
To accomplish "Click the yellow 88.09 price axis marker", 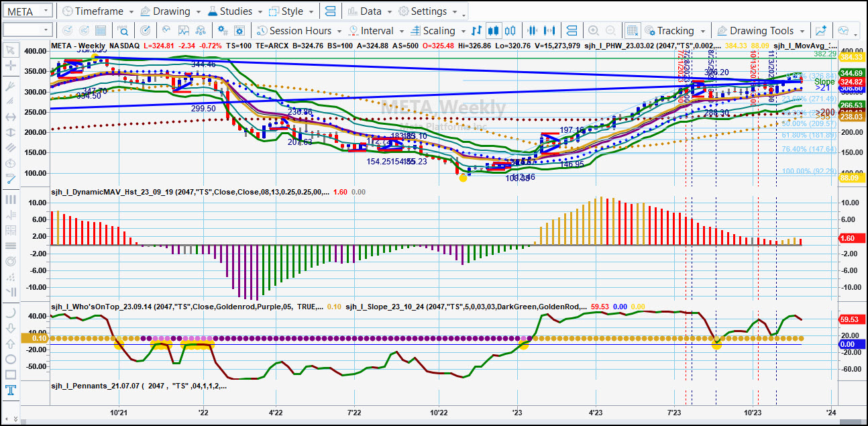I will coord(852,178).
